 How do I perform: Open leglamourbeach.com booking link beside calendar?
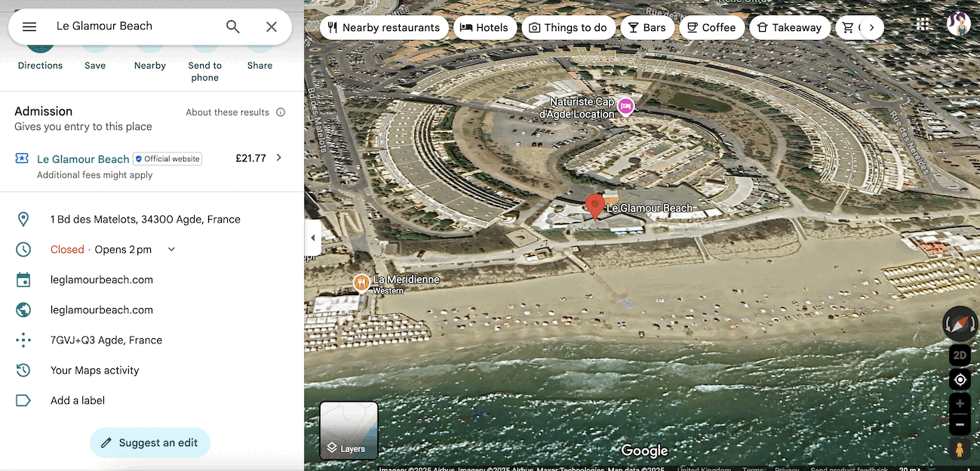point(102,280)
